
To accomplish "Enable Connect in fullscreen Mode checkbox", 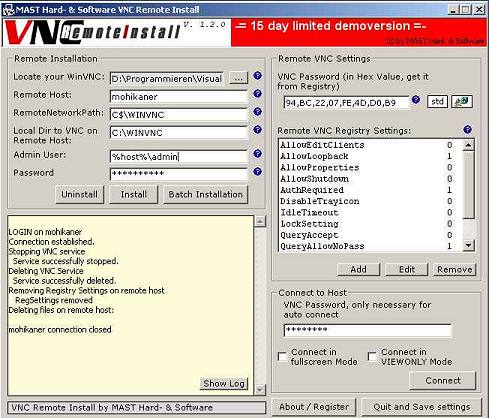I will point(282,356).
